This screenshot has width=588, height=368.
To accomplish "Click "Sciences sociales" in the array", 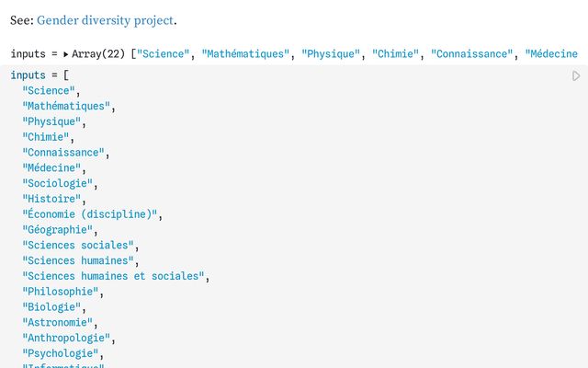I will (78, 245).
